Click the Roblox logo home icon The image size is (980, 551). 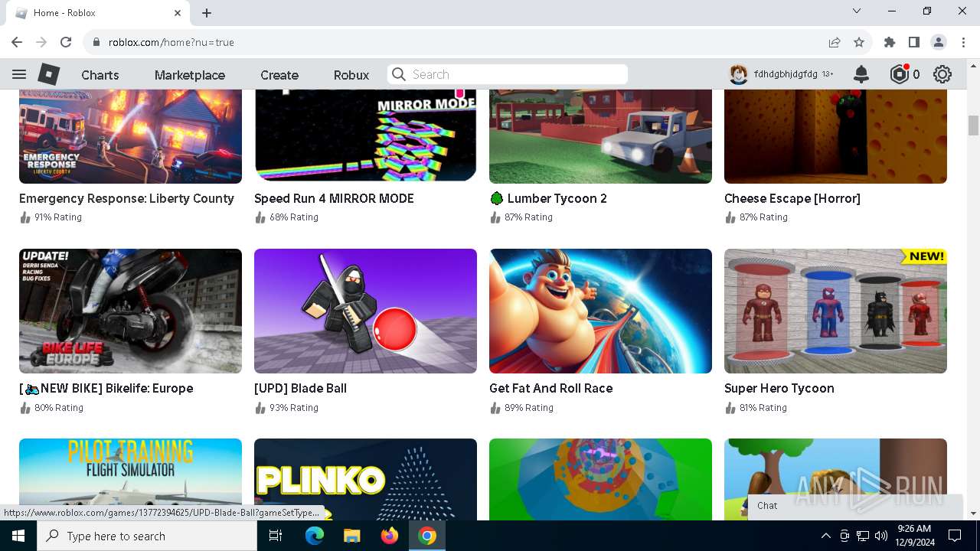tap(49, 74)
